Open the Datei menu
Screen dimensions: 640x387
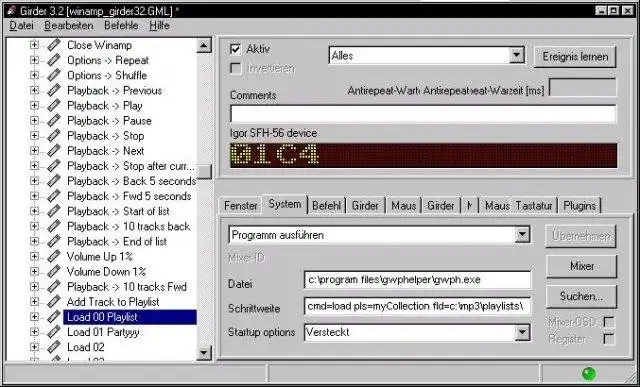coord(21,25)
